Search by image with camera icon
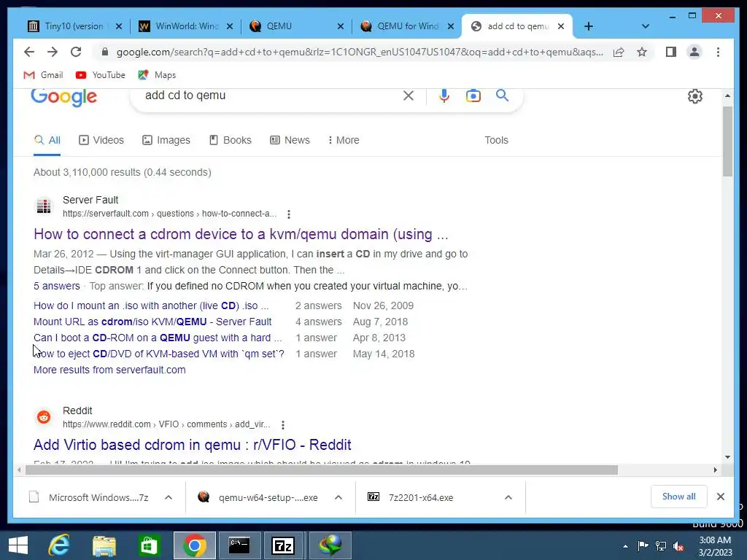Image resolution: width=747 pixels, height=560 pixels. pyautogui.click(x=473, y=96)
